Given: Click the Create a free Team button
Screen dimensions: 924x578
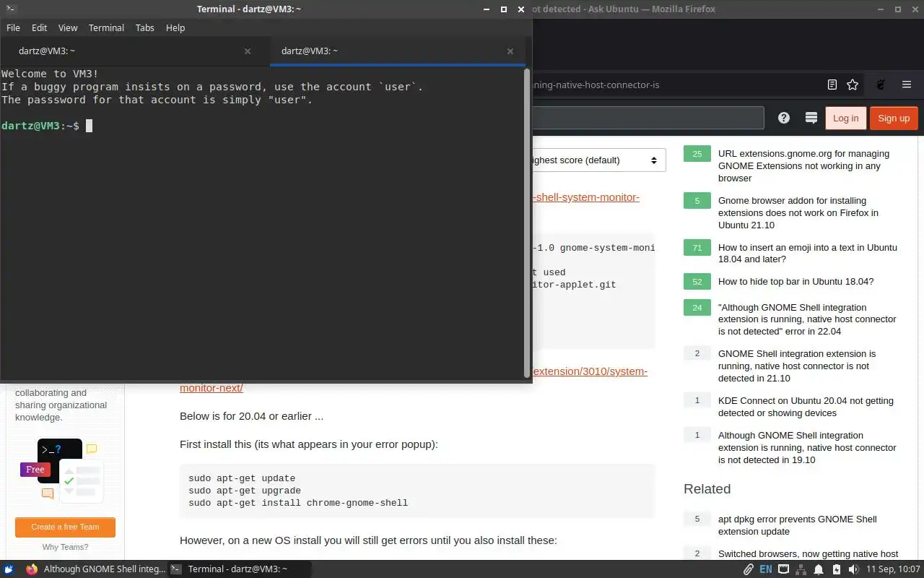Looking at the screenshot, I should (65, 527).
